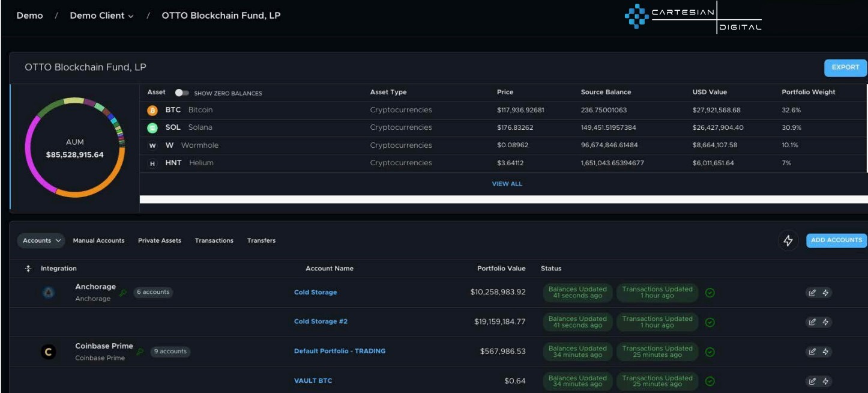Image resolution: width=868 pixels, height=393 pixels.
Task: Switch to Transfers tab
Action: 261,240
